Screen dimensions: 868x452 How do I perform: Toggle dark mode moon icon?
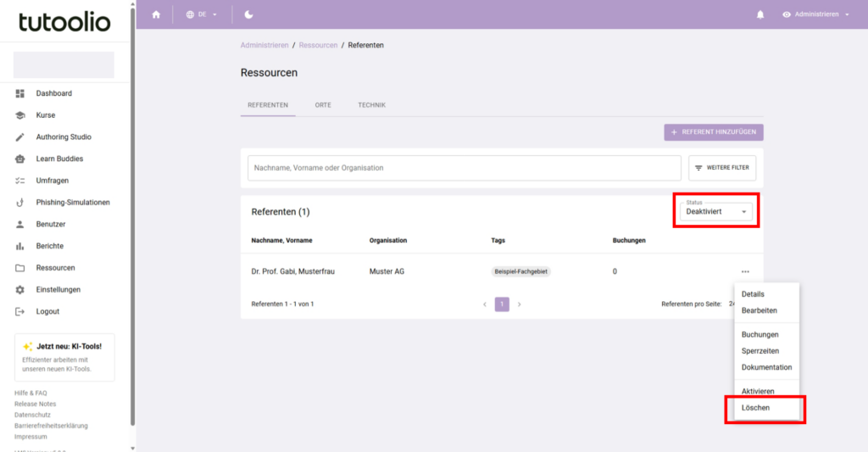pyautogui.click(x=248, y=14)
